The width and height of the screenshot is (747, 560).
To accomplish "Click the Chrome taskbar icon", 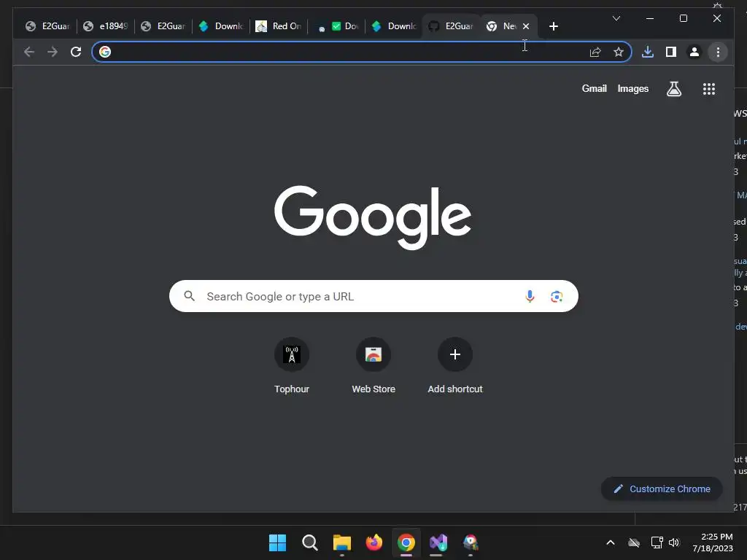I will (406, 542).
